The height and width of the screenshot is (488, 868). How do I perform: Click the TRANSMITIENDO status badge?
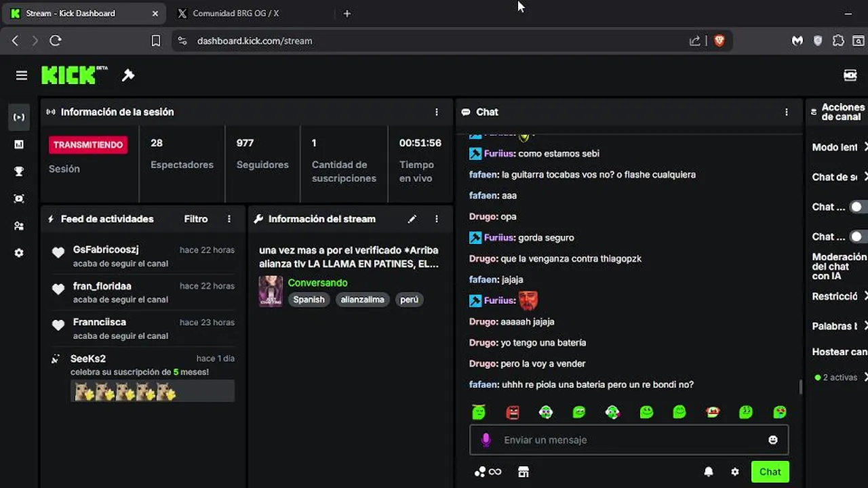pyautogui.click(x=88, y=145)
